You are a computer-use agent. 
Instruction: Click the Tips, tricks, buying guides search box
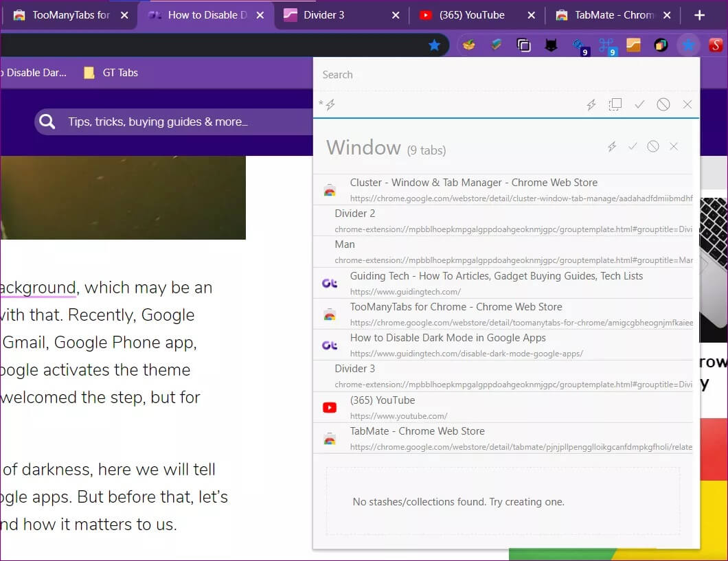click(x=174, y=122)
